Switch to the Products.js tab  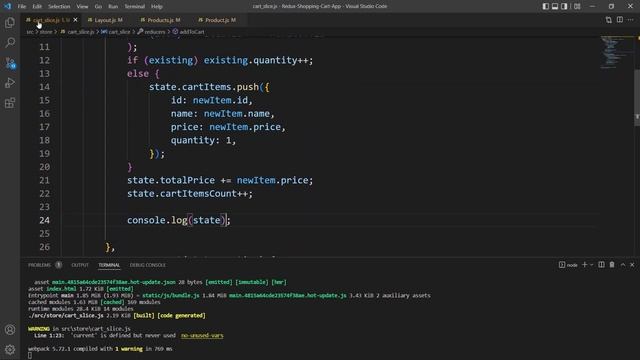[x=160, y=20]
